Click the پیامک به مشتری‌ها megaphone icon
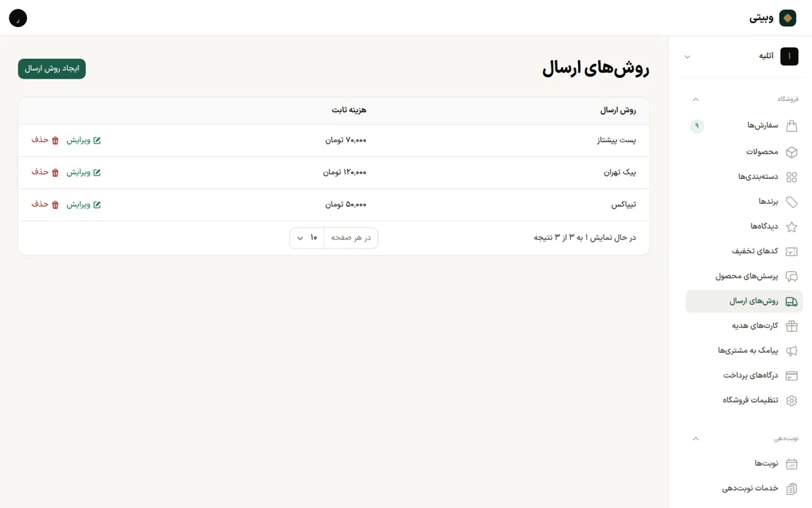 click(x=791, y=351)
